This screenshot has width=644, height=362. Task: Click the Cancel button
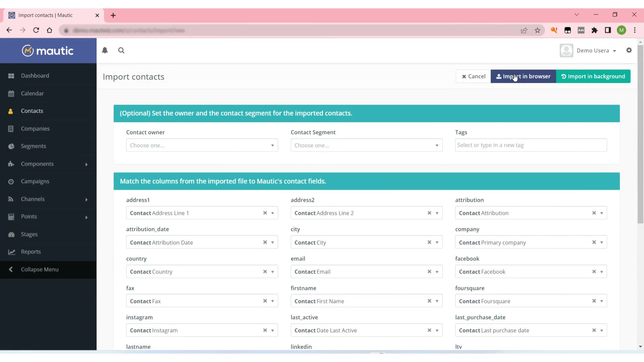pos(473,76)
